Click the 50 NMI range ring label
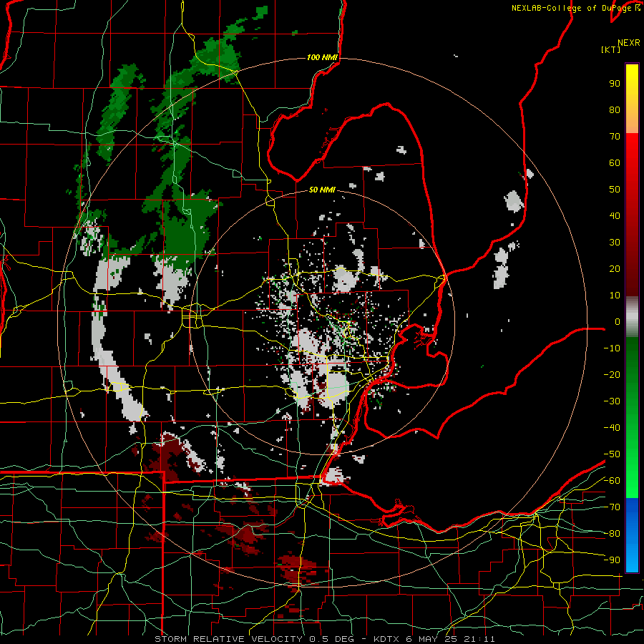Viewport: 644px width, 644px height. click(x=322, y=190)
